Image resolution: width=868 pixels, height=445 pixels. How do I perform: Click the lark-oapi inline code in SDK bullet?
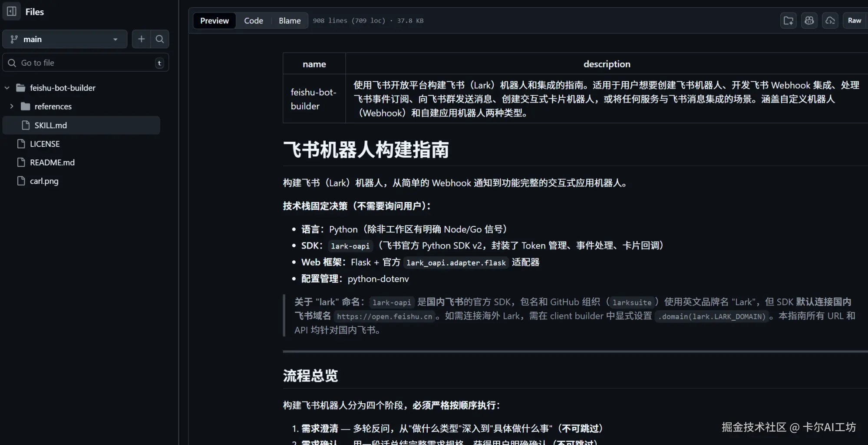pyautogui.click(x=350, y=246)
